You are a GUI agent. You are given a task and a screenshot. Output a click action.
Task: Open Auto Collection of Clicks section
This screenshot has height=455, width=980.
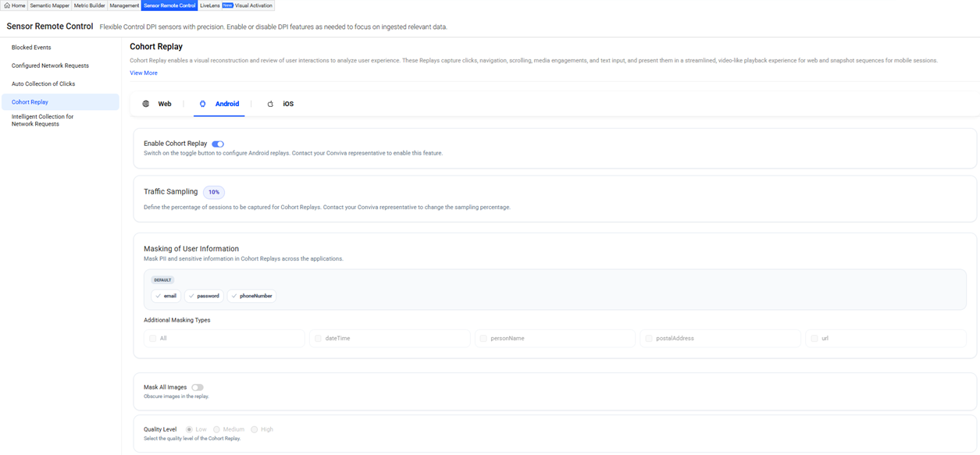(43, 84)
